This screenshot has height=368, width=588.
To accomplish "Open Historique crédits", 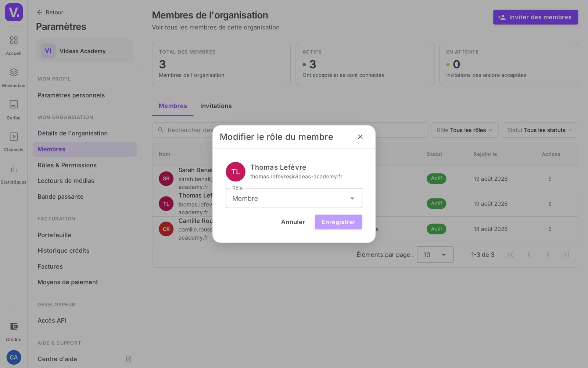I will pos(63,251).
